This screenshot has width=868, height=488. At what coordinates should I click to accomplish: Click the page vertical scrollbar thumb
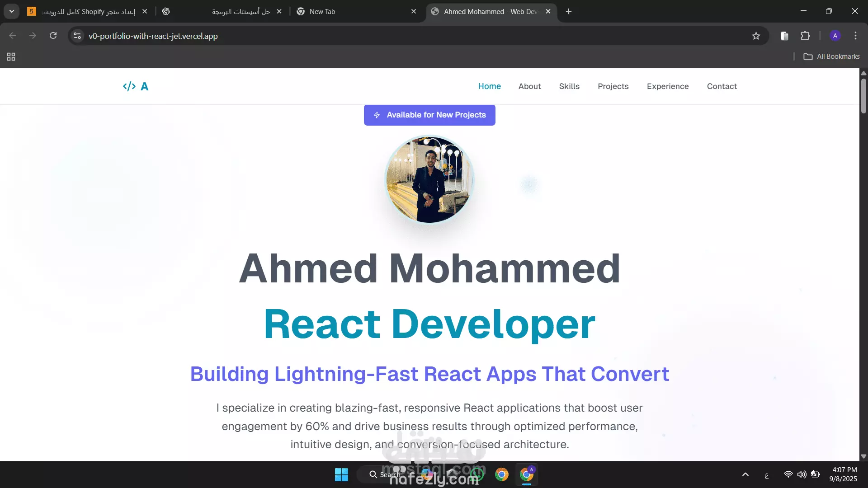coord(863,96)
